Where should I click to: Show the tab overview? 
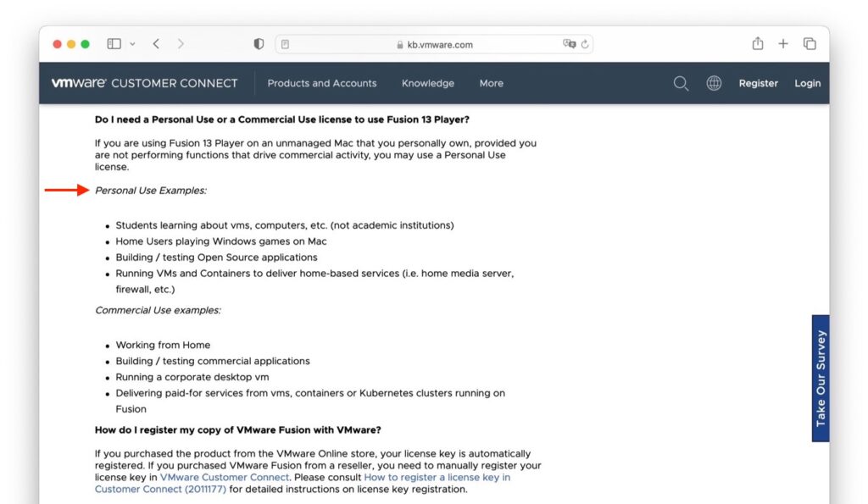[x=810, y=44]
